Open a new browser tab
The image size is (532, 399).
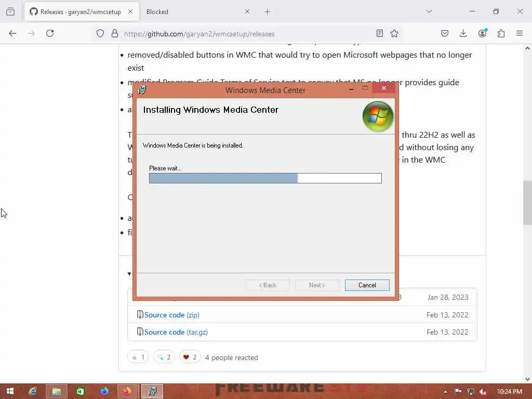coord(268,12)
